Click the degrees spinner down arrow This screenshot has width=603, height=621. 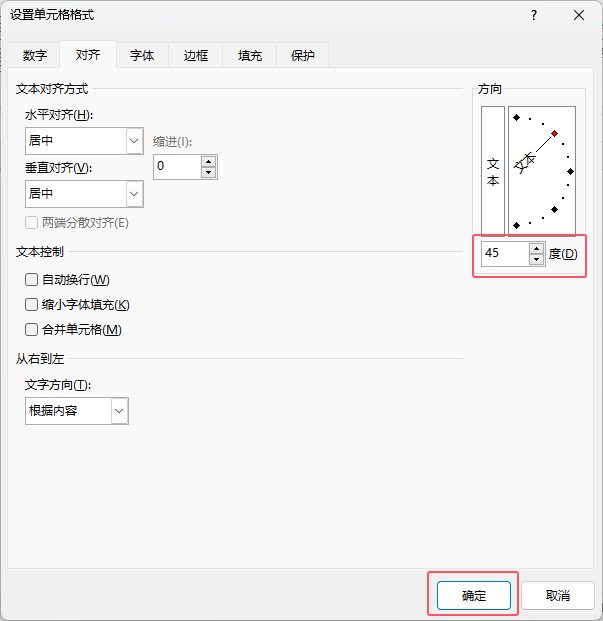click(x=536, y=259)
